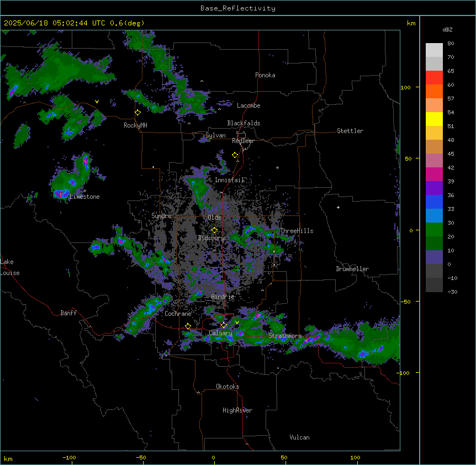Click the Ponoka city label
Screen dimensions: 476x465
pos(265,75)
